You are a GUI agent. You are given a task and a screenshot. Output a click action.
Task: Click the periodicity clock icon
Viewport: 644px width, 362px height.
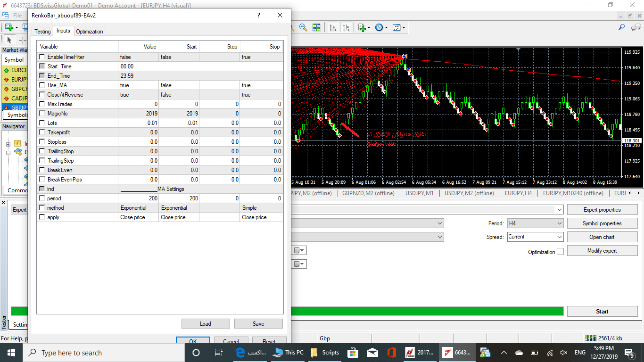point(379,28)
